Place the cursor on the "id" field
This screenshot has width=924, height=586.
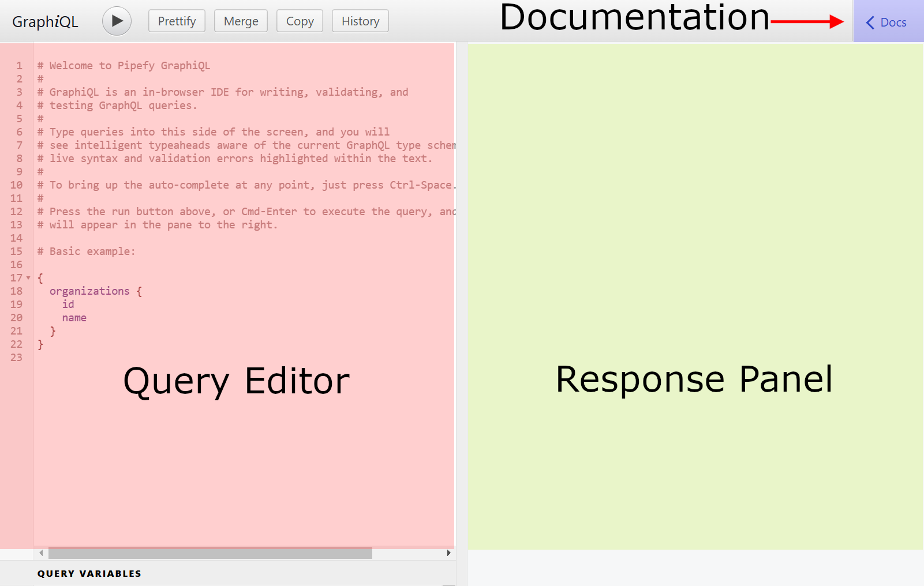tap(68, 305)
